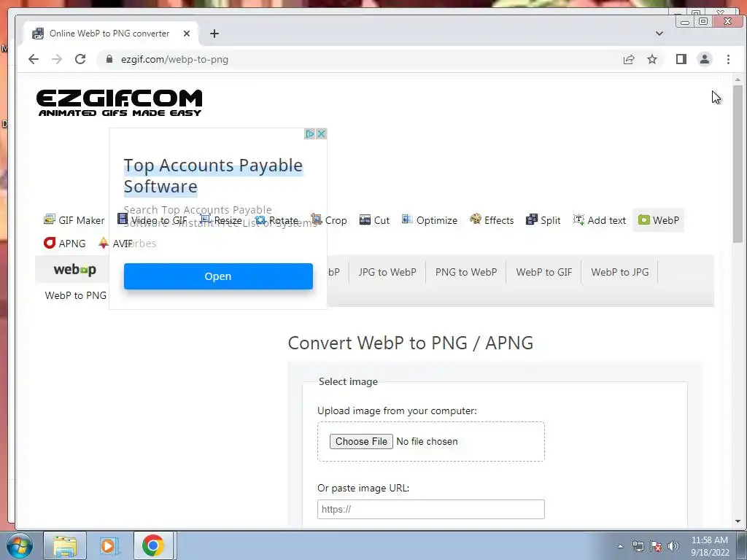Screen dimensions: 747x560
Task: Open File Explorer from the taskbar
Action: (x=65, y=545)
